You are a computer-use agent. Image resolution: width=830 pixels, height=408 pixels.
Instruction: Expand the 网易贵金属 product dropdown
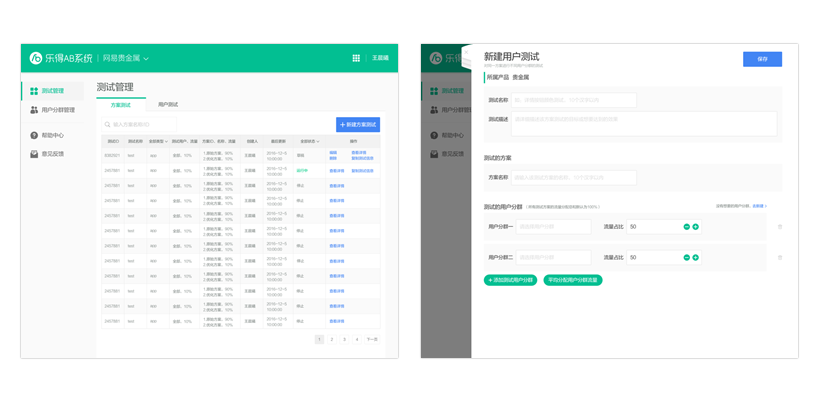coord(146,59)
